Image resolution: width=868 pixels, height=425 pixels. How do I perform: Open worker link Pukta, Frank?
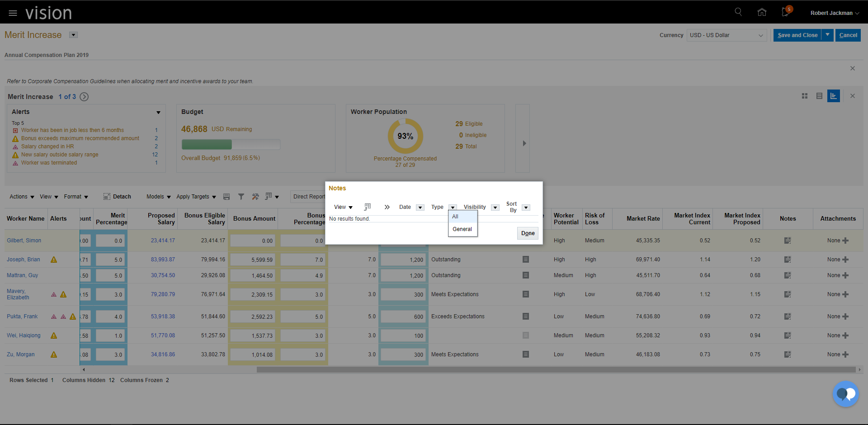(x=22, y=316)
